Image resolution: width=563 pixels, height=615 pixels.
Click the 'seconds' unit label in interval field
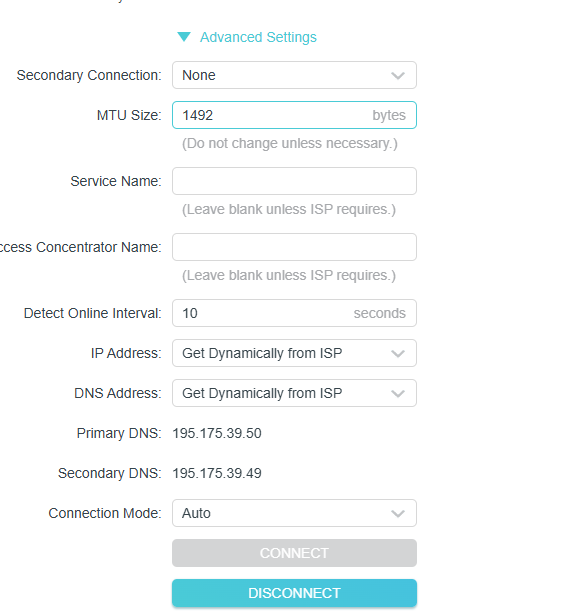(379, 313)
